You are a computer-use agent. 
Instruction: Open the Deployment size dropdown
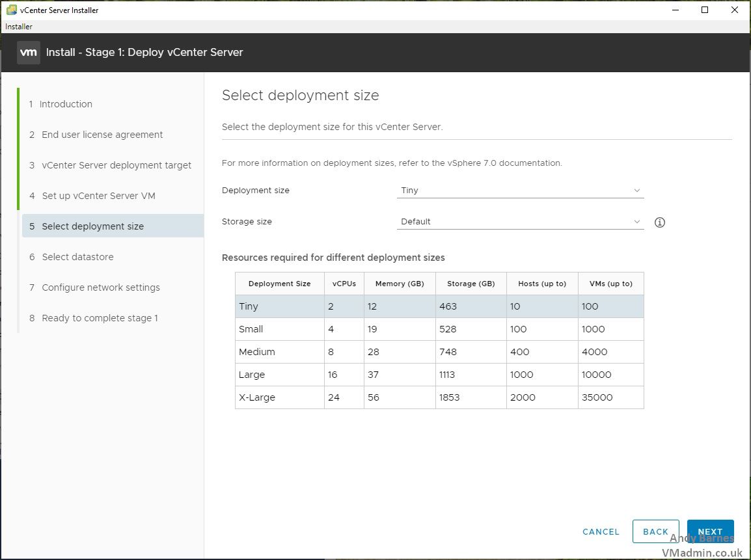coord(520,191)
